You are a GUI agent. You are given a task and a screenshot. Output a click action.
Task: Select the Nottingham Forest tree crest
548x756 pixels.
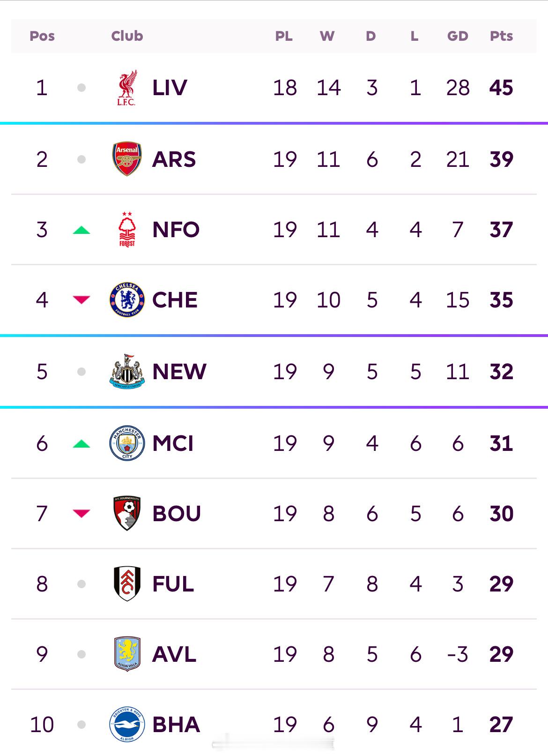[x=127, y=229]
